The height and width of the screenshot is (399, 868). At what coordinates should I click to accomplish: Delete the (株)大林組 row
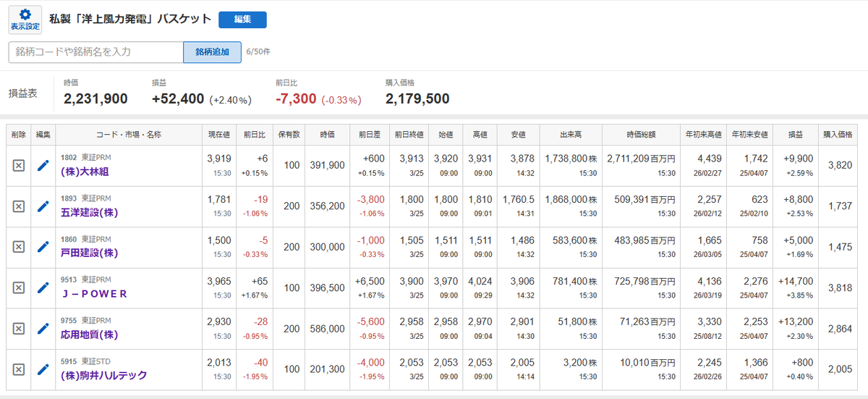tap(19, 166)
